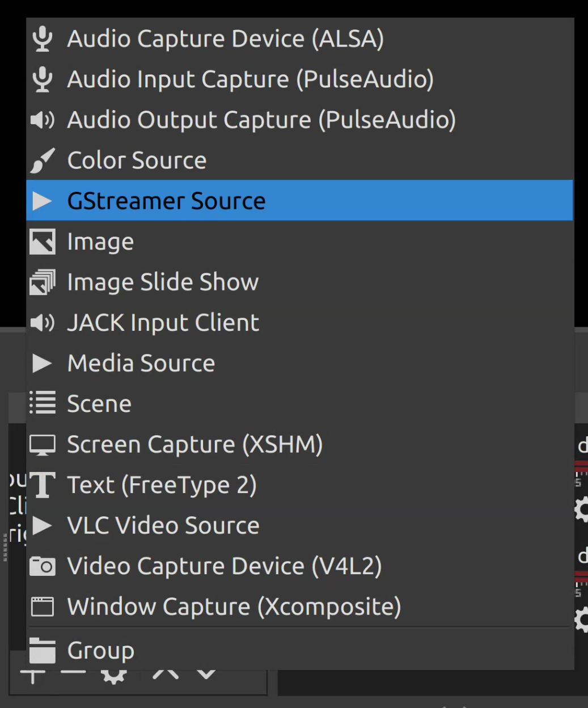The width and height of the screenshot is (588, 708).
Task: Choose JACK Input Client as a new source
Action: point(163,323)
